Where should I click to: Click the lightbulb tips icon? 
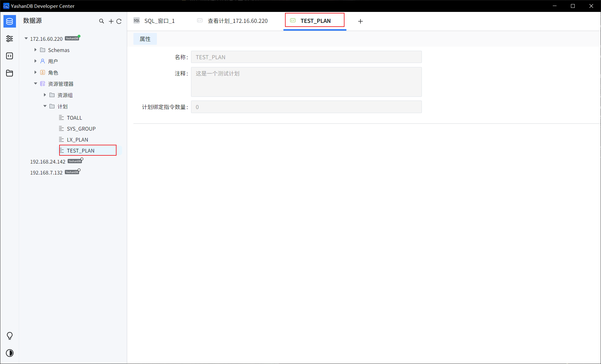pyautogui.click(x=10, y=336)
